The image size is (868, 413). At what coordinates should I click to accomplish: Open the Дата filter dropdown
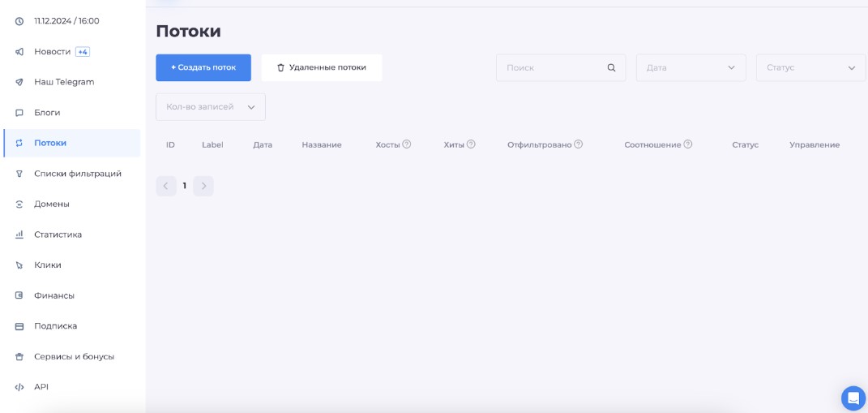click(x=691, y=68)
